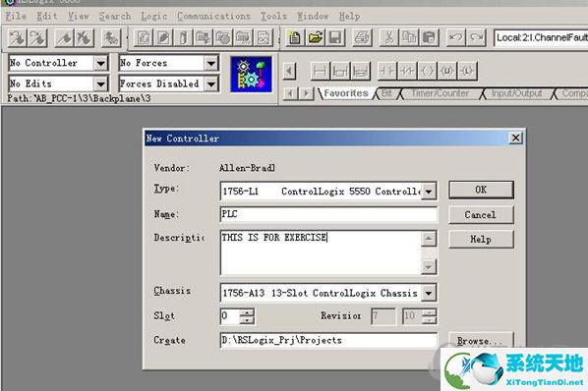This screenshot has height=391, width=588.
Task: Click the New file toolbar icon
Action: point(295,38)
